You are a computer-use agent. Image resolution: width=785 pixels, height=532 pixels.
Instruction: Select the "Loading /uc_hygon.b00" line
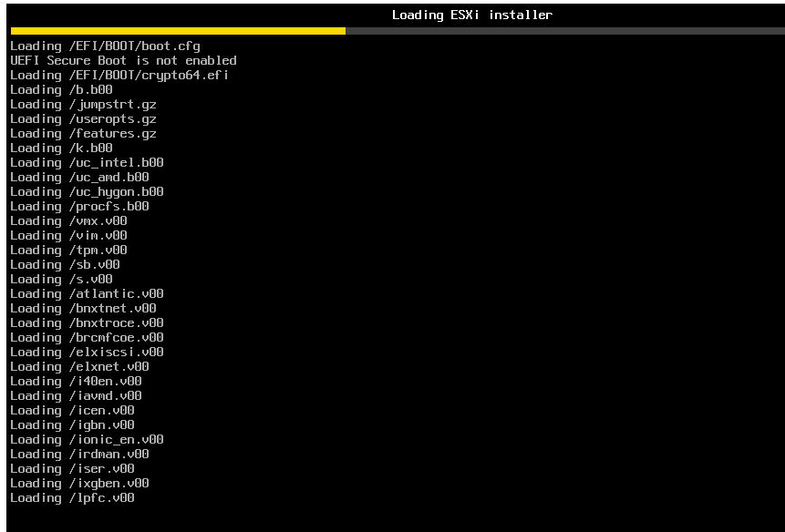(87, 191)
